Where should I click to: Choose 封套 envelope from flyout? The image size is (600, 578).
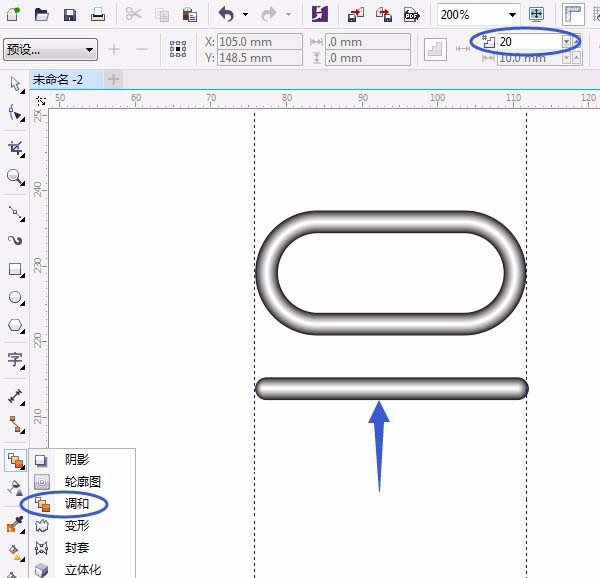pos(82,548)
